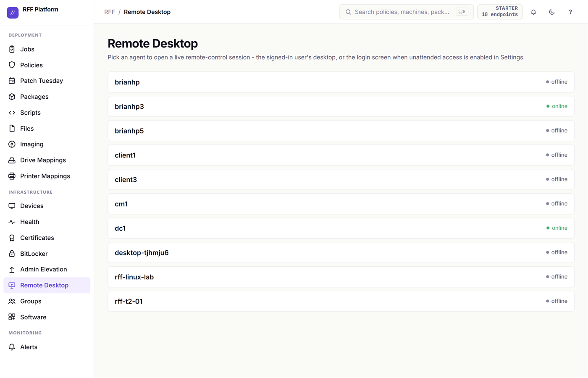This screenshot has height=378, width=588.
Task: Click the Printer Mappings printer icon
Action: (x=12, y=176)
